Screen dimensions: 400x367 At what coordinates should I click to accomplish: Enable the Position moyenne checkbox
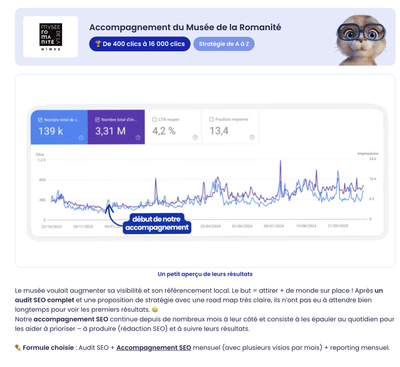click(211, 119)
